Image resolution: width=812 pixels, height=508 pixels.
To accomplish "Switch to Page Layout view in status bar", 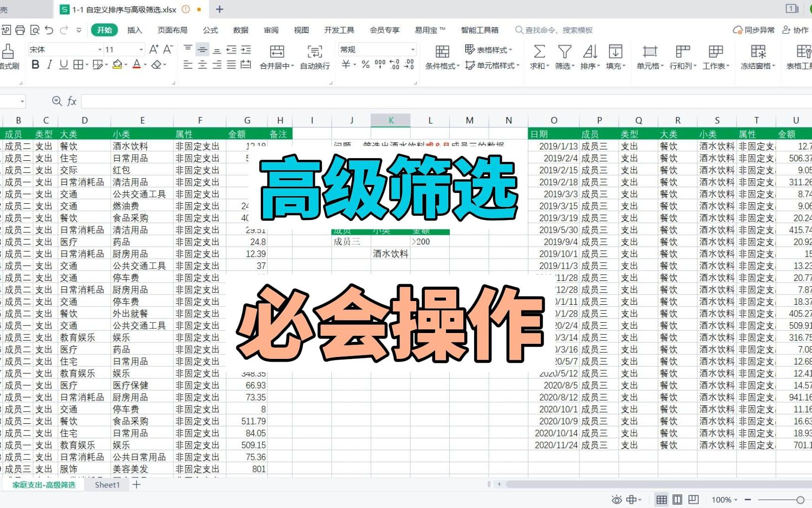I will pyautogui.click(x=678, y=500).
